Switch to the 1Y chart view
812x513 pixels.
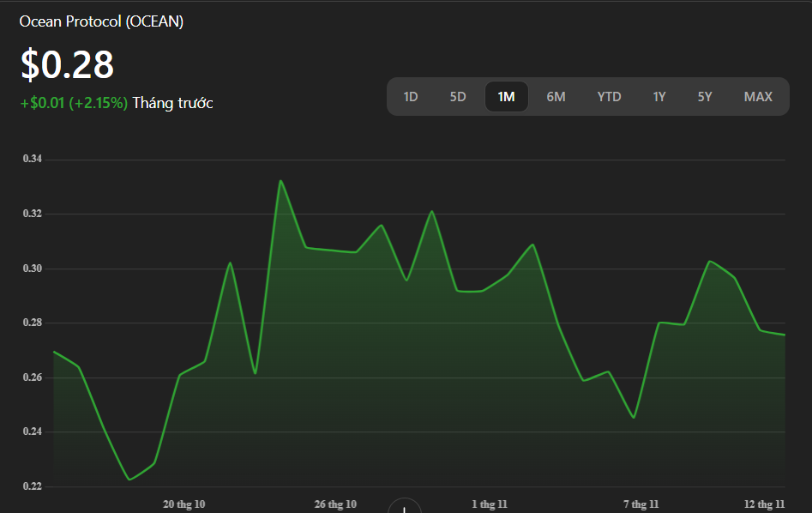click(x=659, y=97)
